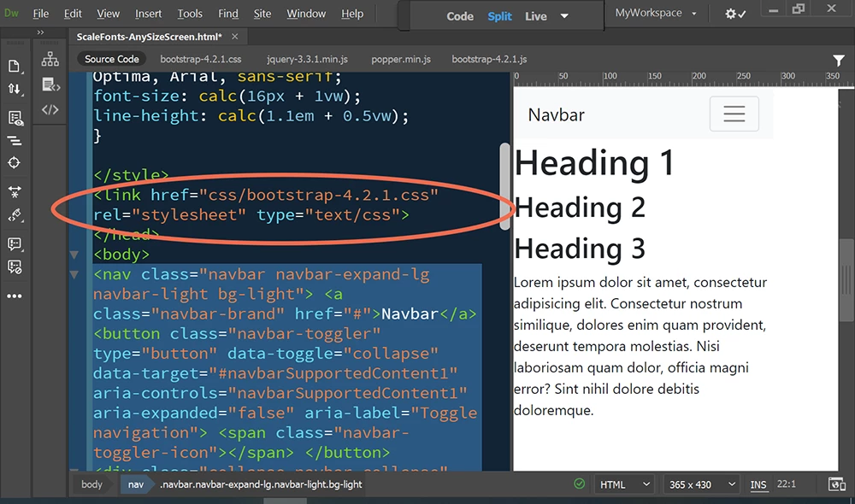Toggle INS insert mode in status bar

(758, 484)
